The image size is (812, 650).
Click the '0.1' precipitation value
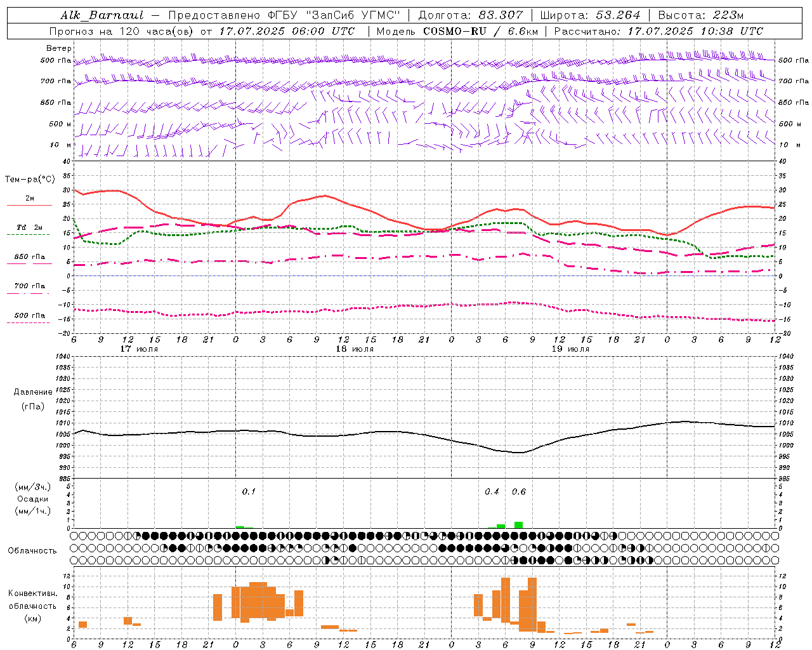click(x=249, y=492)
